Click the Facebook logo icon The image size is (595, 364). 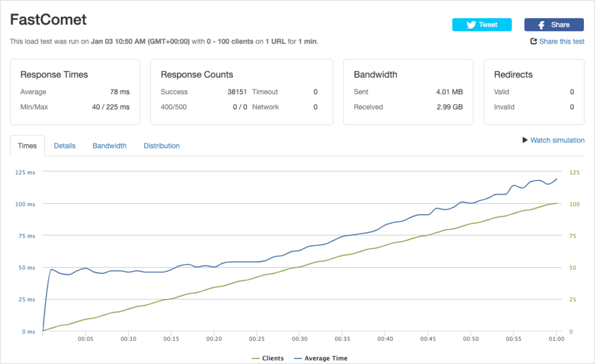[x=541, y=25]
